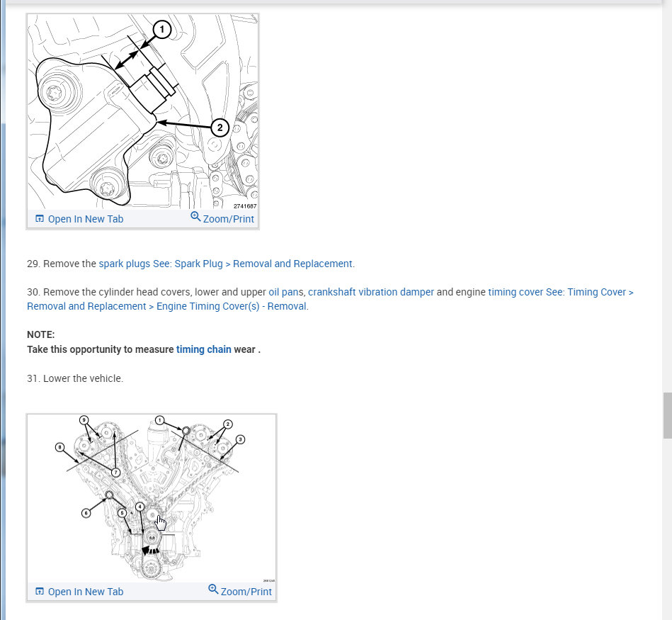672x620 pixels.
Task: Click magnifier icon under tensioner diagram
Action: coord(195,217)
